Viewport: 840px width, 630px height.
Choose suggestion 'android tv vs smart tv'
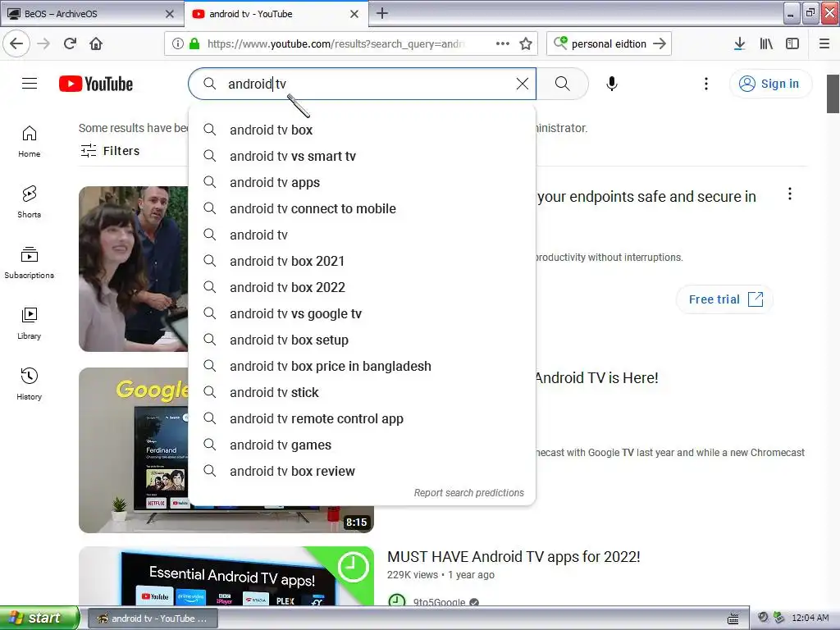pyautogui.click(x=362, y=156)
